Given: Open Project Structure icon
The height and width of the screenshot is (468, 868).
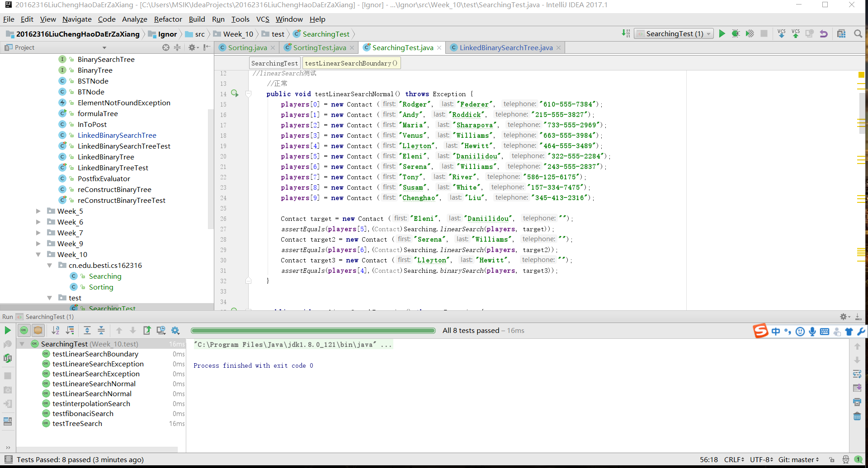Looking at the screenshot, I should tap(841, 33).
